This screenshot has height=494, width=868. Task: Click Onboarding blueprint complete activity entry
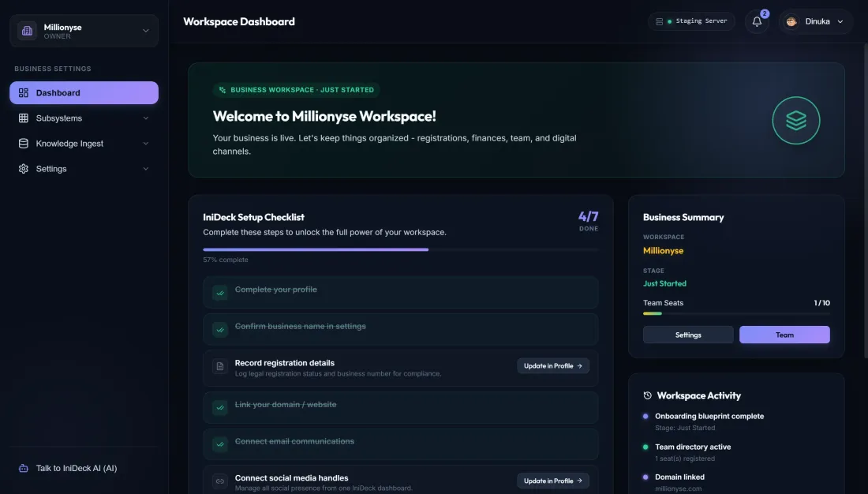click(709, 416)
